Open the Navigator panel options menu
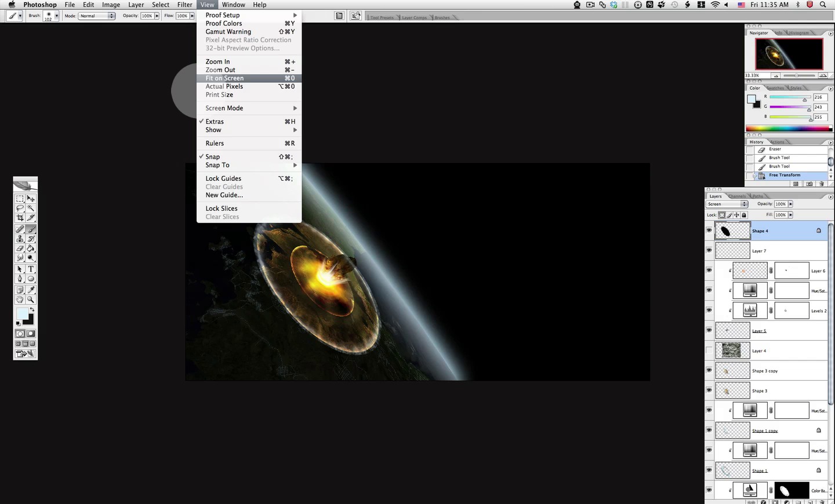The height and width of the screenshot is (504, 835). coord(830,33)
